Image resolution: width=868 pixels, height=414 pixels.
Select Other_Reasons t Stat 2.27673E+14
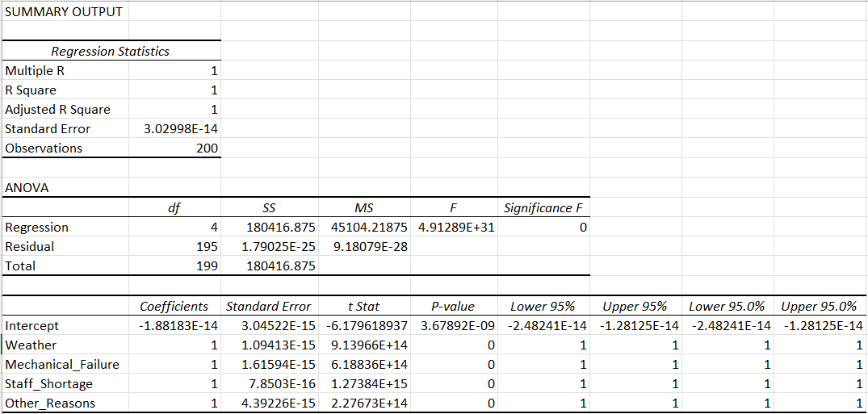click(x=364, y=404)
